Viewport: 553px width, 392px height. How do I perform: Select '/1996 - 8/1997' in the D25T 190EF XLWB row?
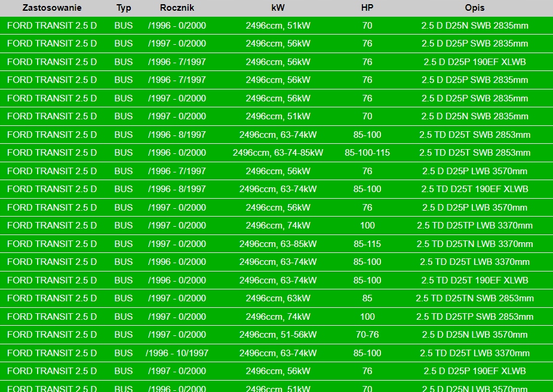(177, 189)
